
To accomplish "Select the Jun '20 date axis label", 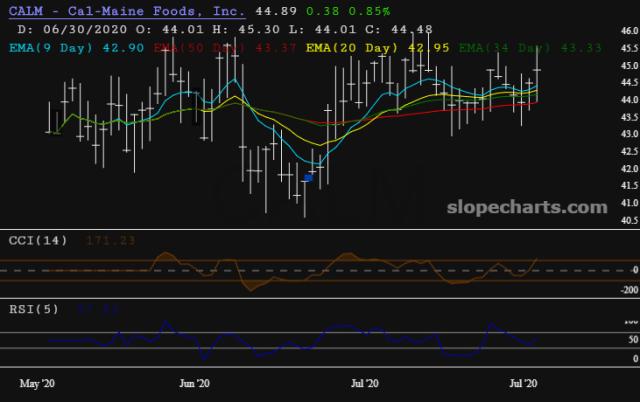I will tap(194, 383).
